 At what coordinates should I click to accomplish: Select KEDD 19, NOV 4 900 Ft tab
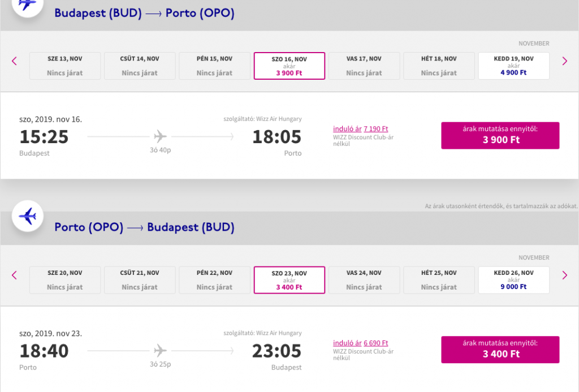pos(513,66)
